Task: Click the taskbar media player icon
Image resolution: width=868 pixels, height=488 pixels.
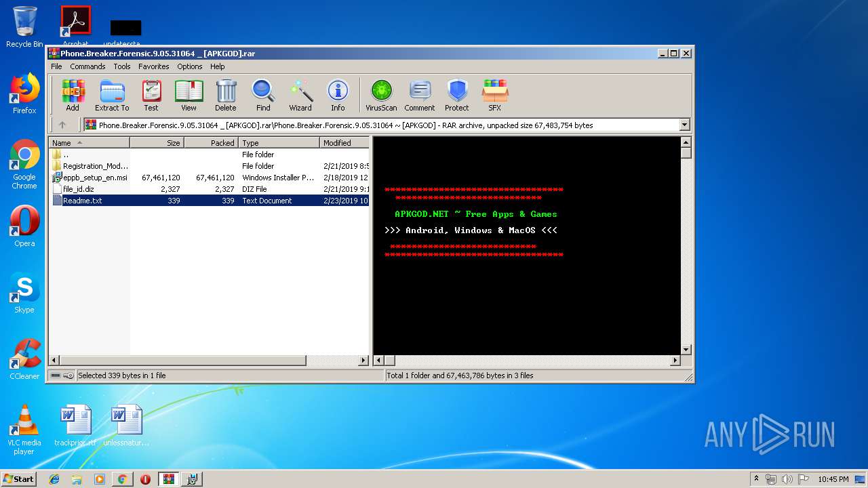Action: (x=100, y=479)
